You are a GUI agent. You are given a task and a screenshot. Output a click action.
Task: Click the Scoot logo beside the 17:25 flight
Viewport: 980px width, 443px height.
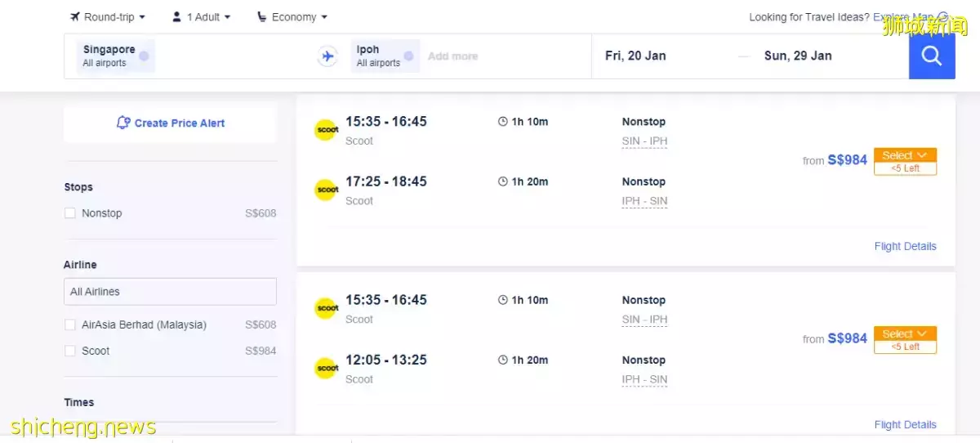click(326, 190)
